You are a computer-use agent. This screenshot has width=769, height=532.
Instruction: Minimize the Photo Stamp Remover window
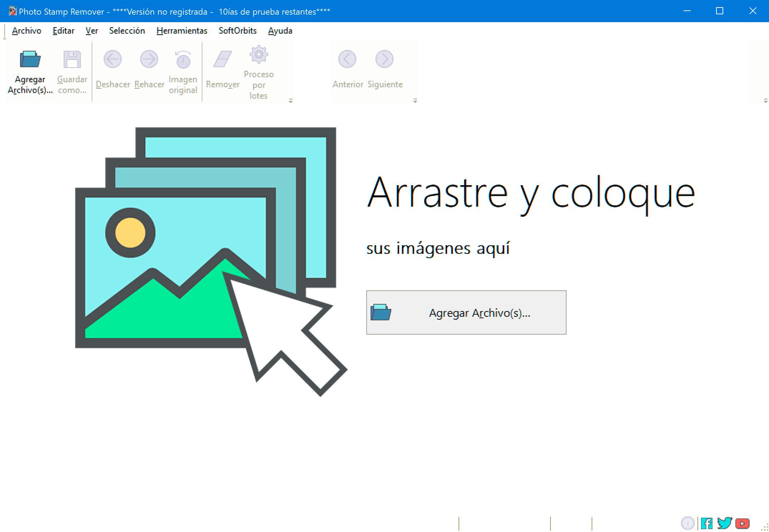687,11
